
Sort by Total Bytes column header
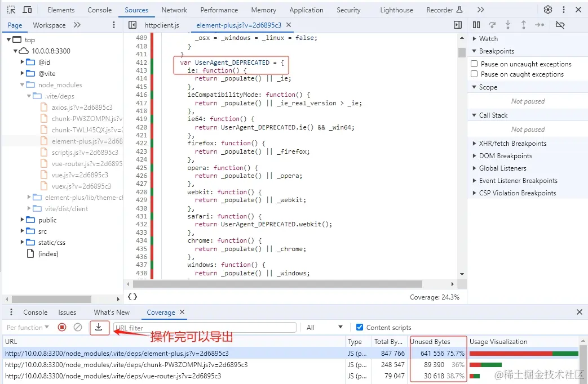[x=388, y=342]
